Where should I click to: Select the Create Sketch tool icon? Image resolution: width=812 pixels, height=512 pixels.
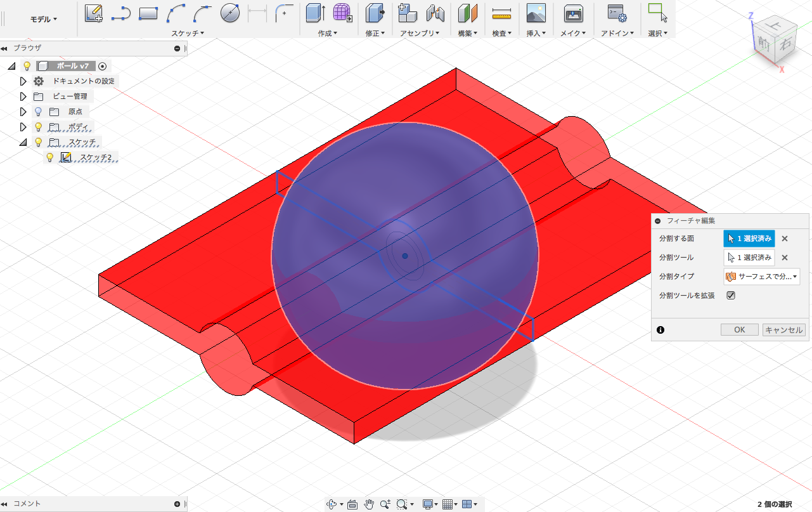(94, 13)
